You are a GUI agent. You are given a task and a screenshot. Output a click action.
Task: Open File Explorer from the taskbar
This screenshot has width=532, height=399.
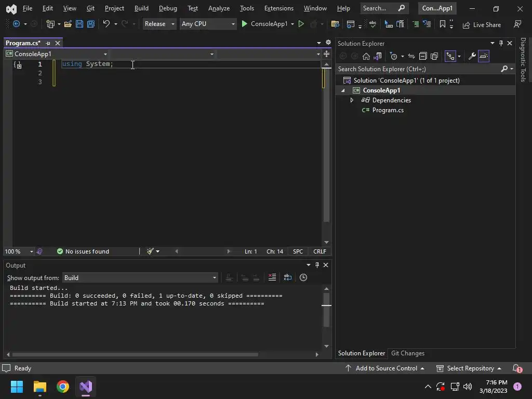(39, 387)
